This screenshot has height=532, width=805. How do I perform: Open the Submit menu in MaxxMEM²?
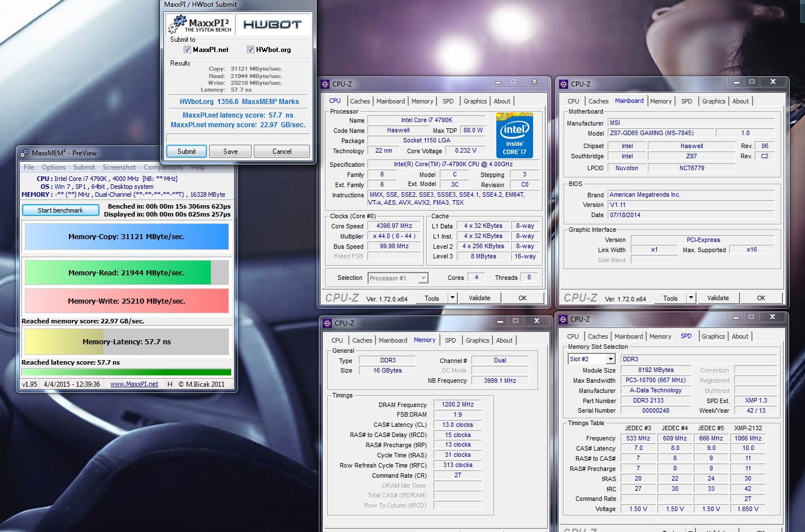pyautogui.click(x=84, y=167)
